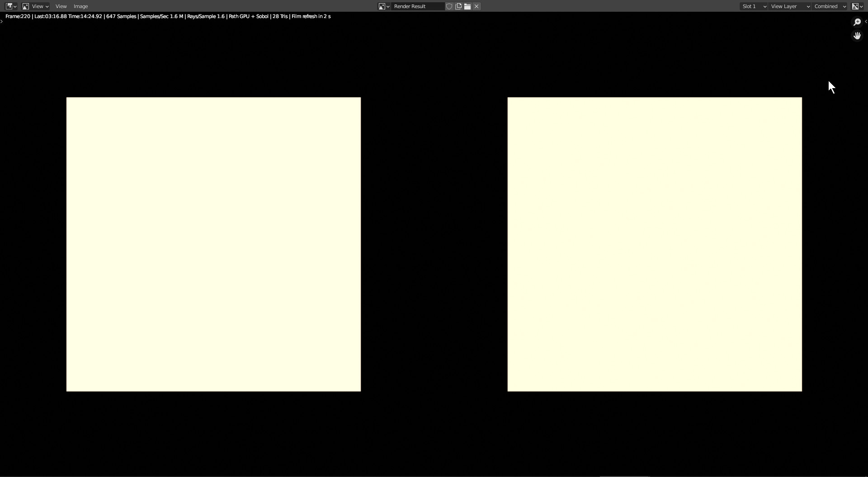The height and width of the screenshot is (477, 868).
Task: Expand the Slot 1 dropdown
Action: [754, 6]
